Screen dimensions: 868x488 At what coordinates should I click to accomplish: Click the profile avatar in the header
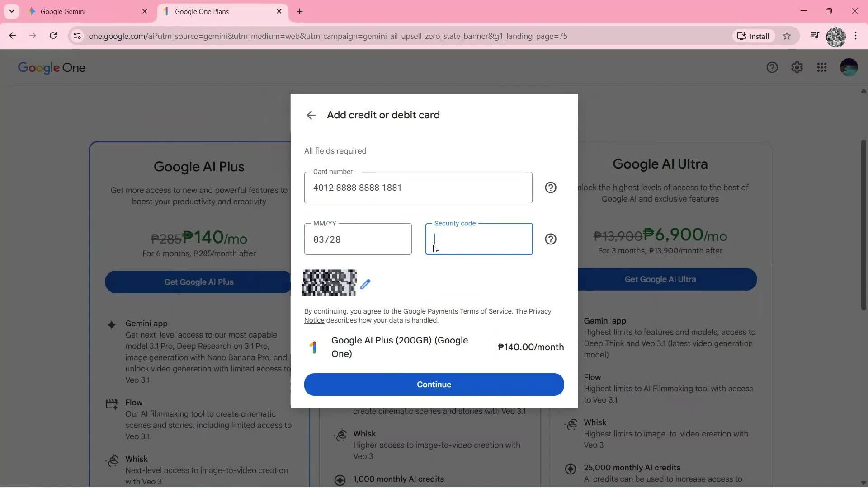[849, 67]
